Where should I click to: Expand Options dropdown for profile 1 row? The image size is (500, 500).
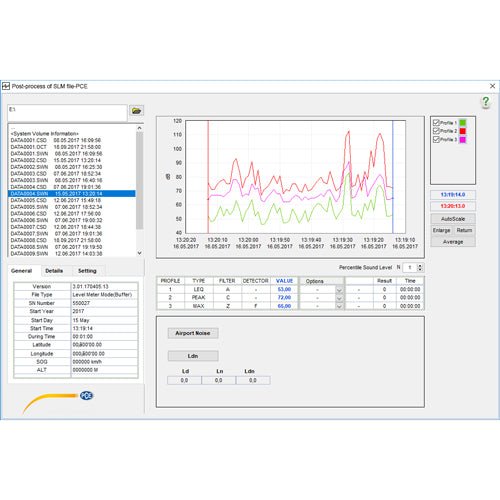(x=339, y=290)
